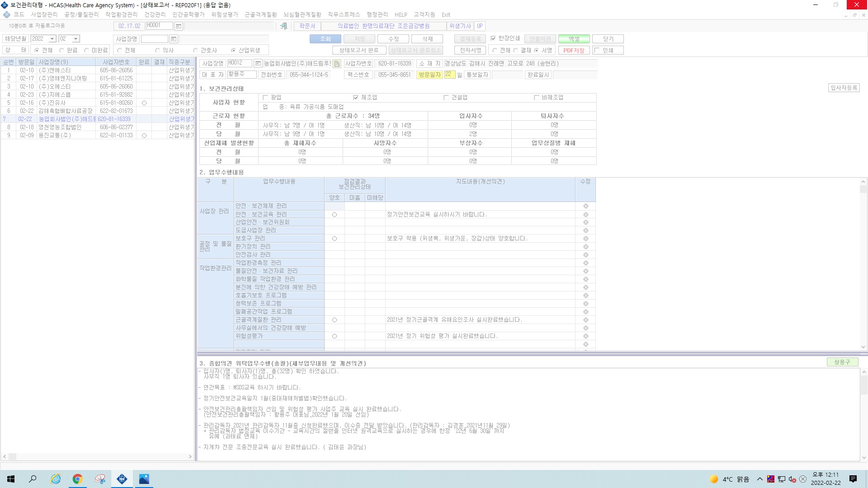This screenshot has height=488, width=868.
Task: Toggle the 한장인쇄 checkbox
Action: pyautogui.click(x=493, y=38)
